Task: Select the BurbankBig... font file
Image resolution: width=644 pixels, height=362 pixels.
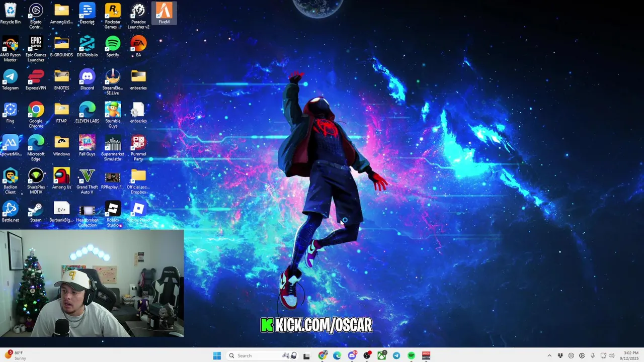Action: point(61,212)
